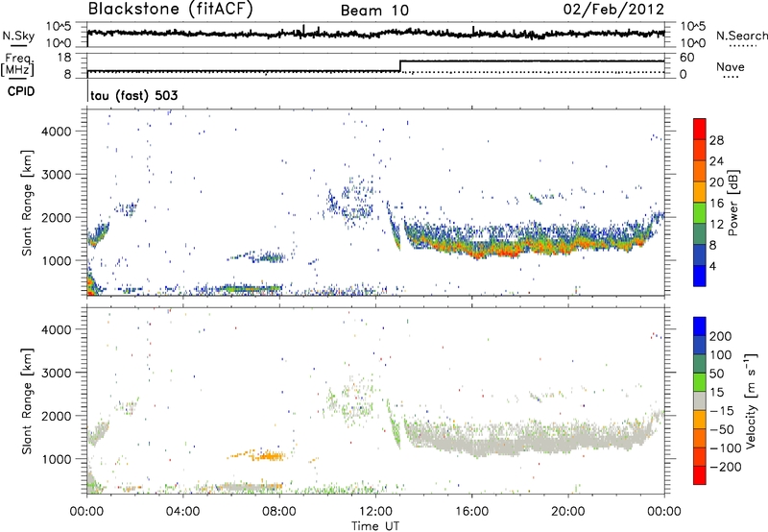Click the '4000' tick of the power panel
Viewport: 768px width, 532px height.
click(56, 132)
